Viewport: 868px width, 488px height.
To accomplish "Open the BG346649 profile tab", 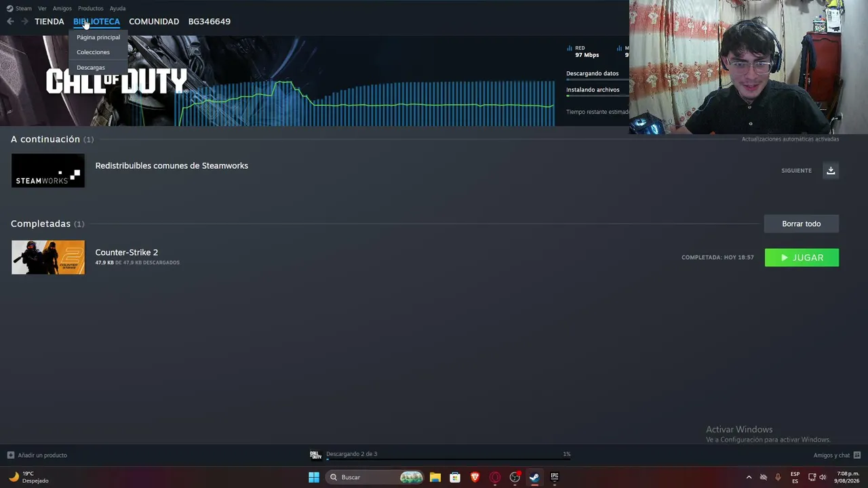I will (210, 22).
